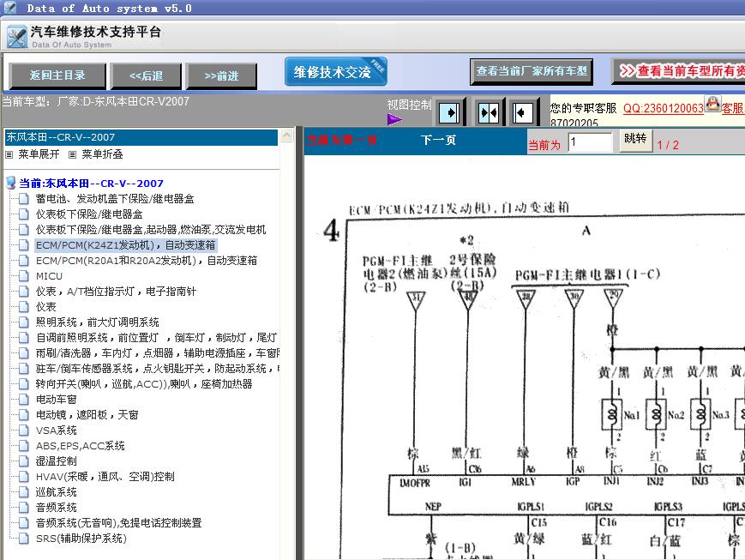The width and height of the screenshot is (745, 560).
Task: Click page icon beside 仪表
Action: [x=24, y=307]
